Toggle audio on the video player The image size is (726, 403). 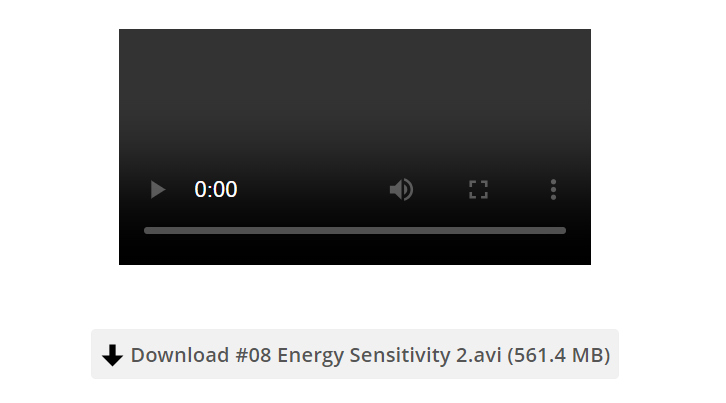(x=401, y=189)
